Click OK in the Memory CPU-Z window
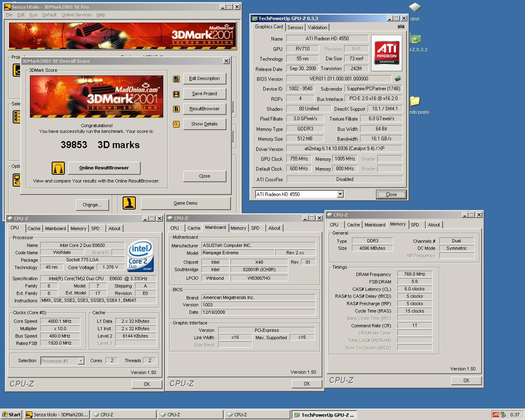Screen dimensions: 525x420 (x=466, y=381)
